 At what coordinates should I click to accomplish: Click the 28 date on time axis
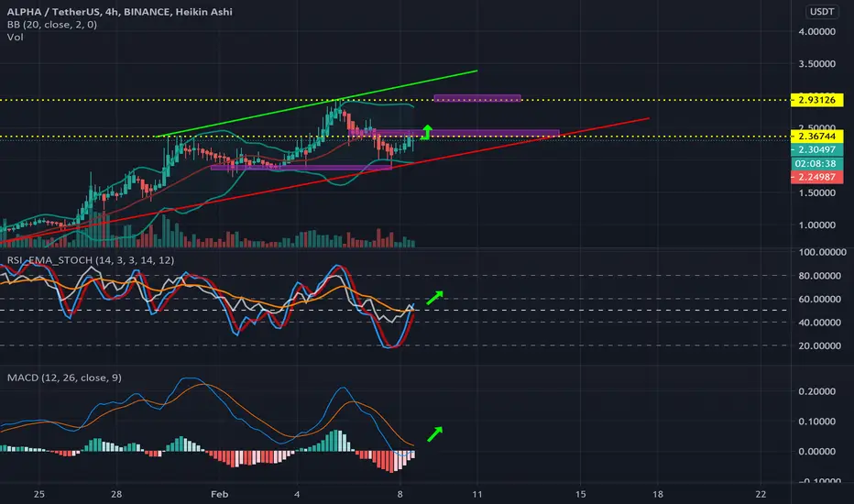pos(116,494)
